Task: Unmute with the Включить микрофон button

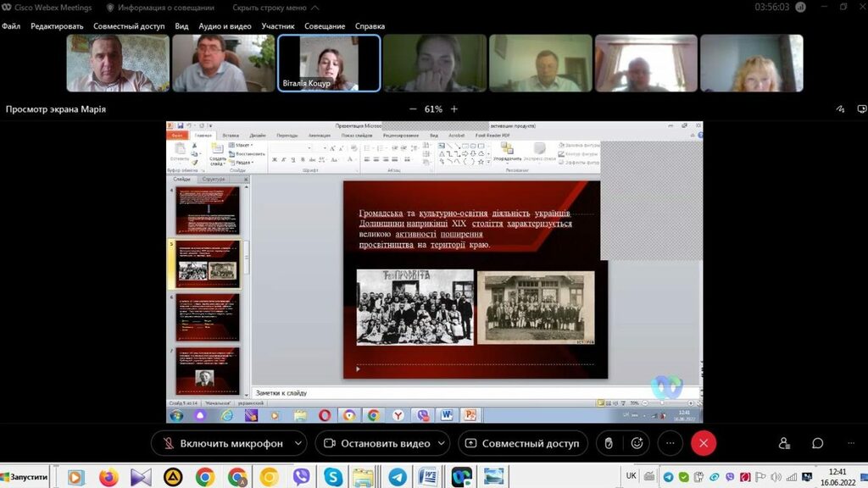Action: [222, 443]
